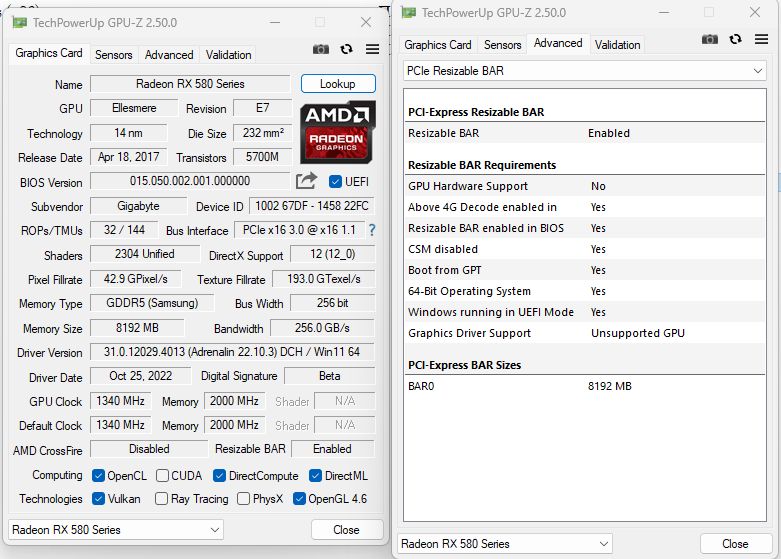Click the BAR0 8192 MB row
Viewport: 781px width, 559px height.
(x=585, y=386)
